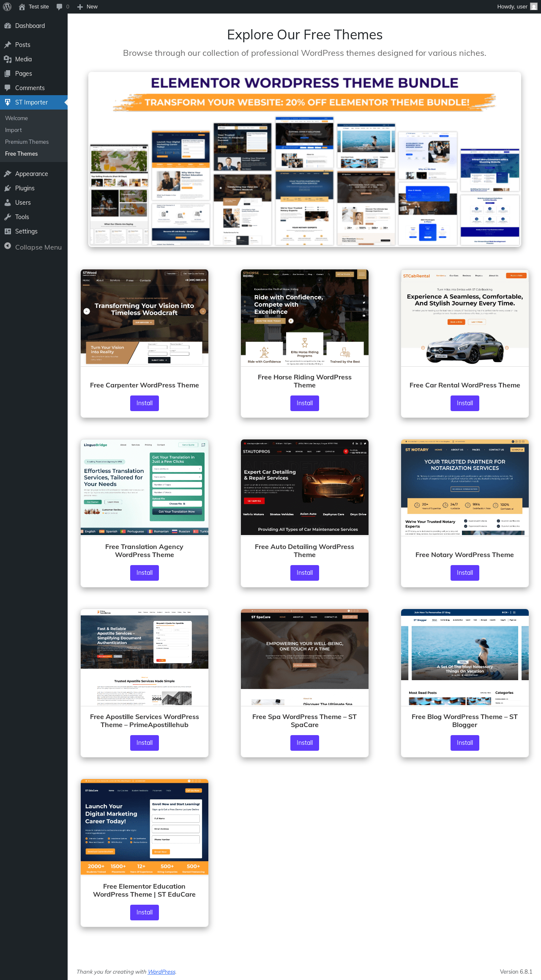Install the Free Auto Detailing theme

pyautogui.click(x=305, y=573)
